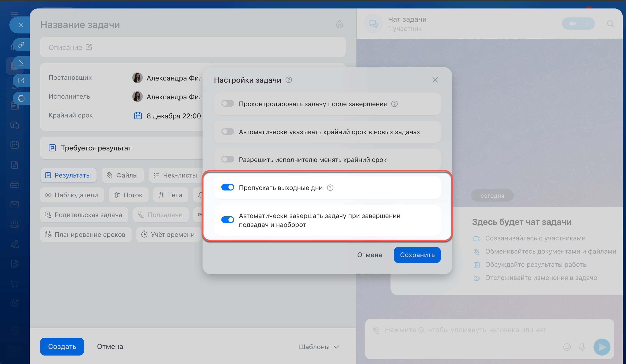Click help icon beside Пропускать выходные дни
Screen dimensions: 626x364
pyautogui.click(x=330, y=188)
